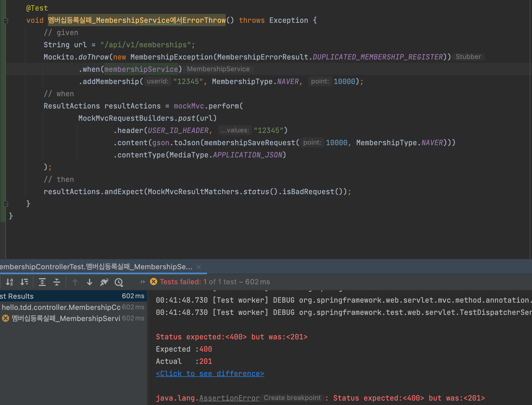532x405 pixels.
Task: Click the Tests failed: 1 of 1 status text
Action: pos(215,282)
